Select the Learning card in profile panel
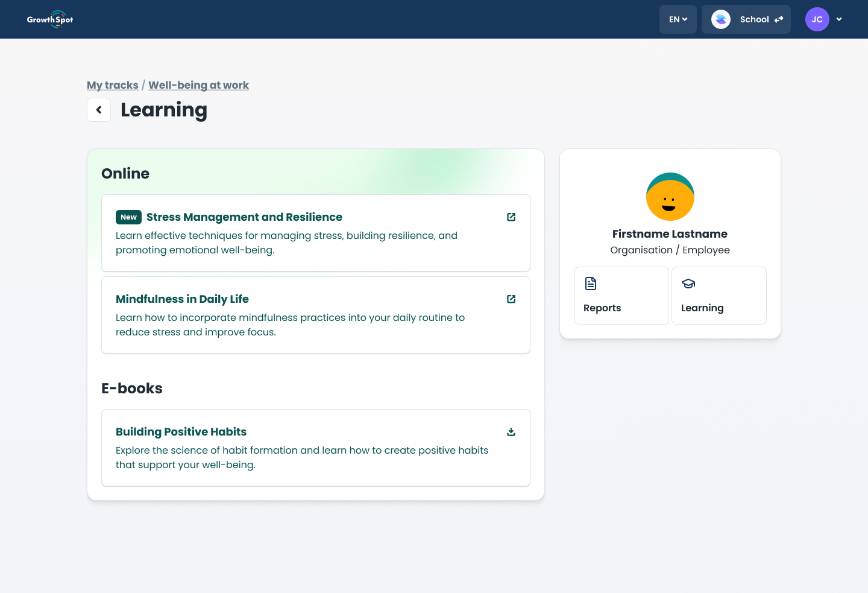The width and height of the screenshot is (868, 593). click(x=719, y=296)
